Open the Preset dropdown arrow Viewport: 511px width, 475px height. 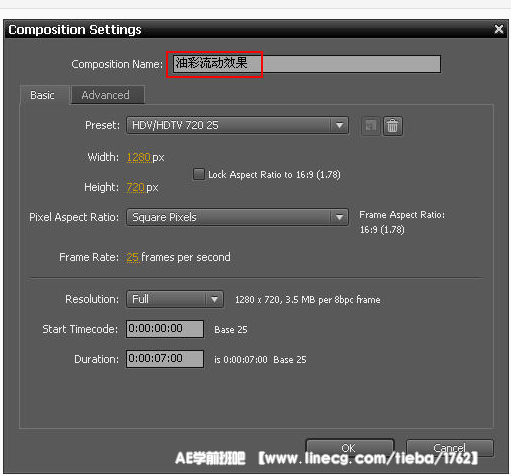coord(339,125)
